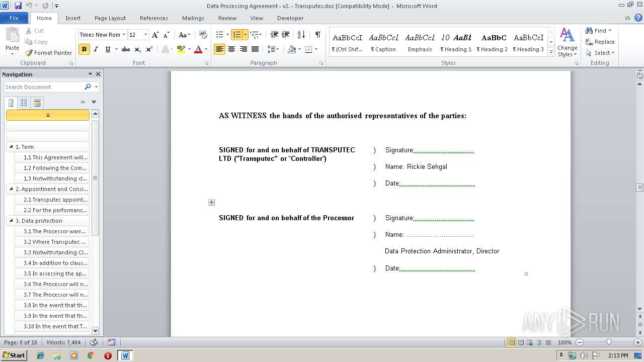Clear formatting with the eraser icon
Screen dimensions: 644x362
[203, 35]
